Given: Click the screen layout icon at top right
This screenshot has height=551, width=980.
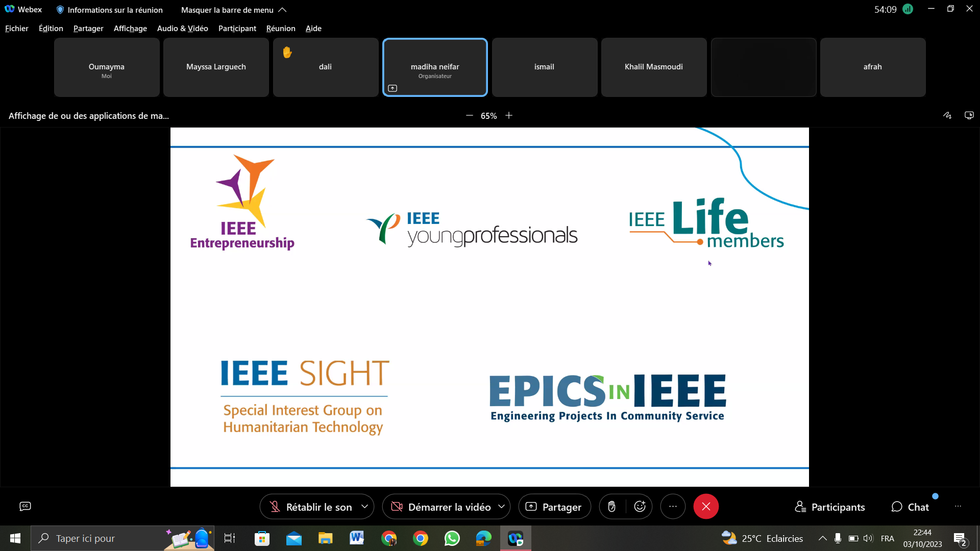Looking at the screenshot, I should click(x=969, y=115).
